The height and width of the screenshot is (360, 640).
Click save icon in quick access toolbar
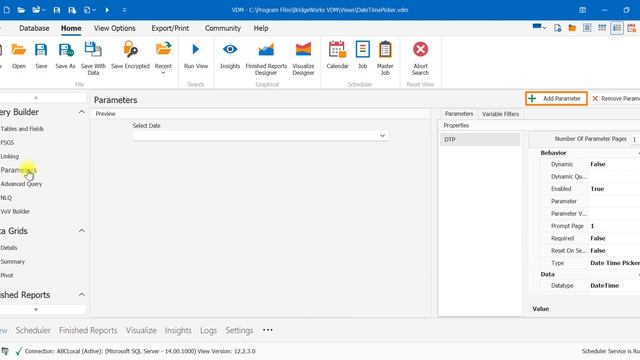point(57,10)
